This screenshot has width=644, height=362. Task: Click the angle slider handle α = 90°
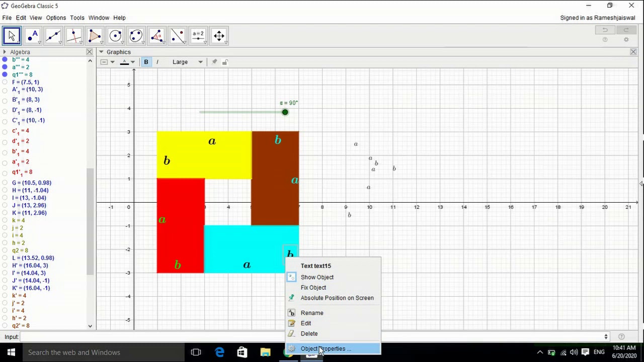[x=285, y=112]
